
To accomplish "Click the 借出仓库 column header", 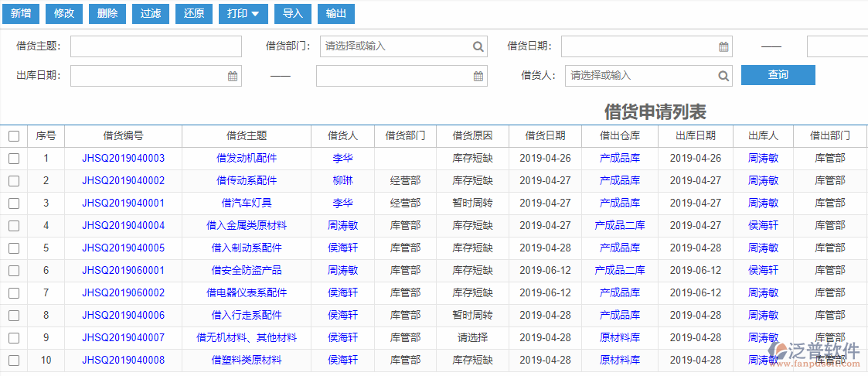I will coord(620,135).
